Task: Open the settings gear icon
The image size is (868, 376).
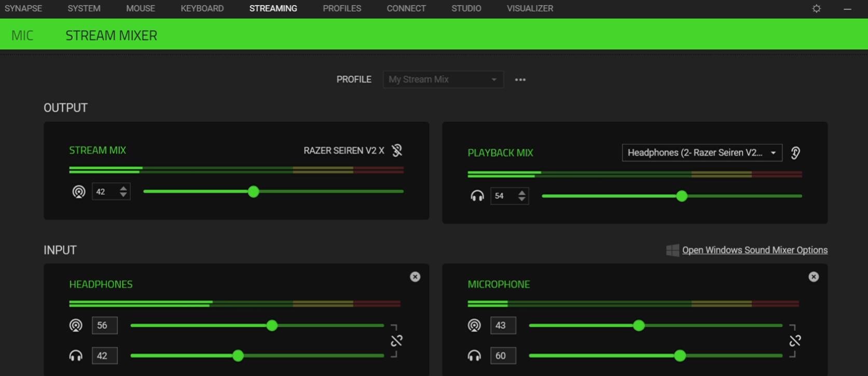Action: click(817, 9)
